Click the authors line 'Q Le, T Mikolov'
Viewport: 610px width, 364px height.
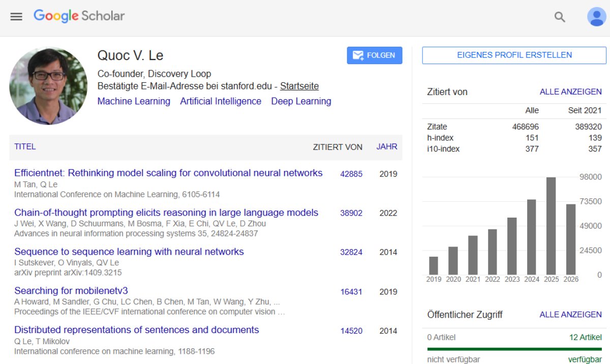pos(42,341)
